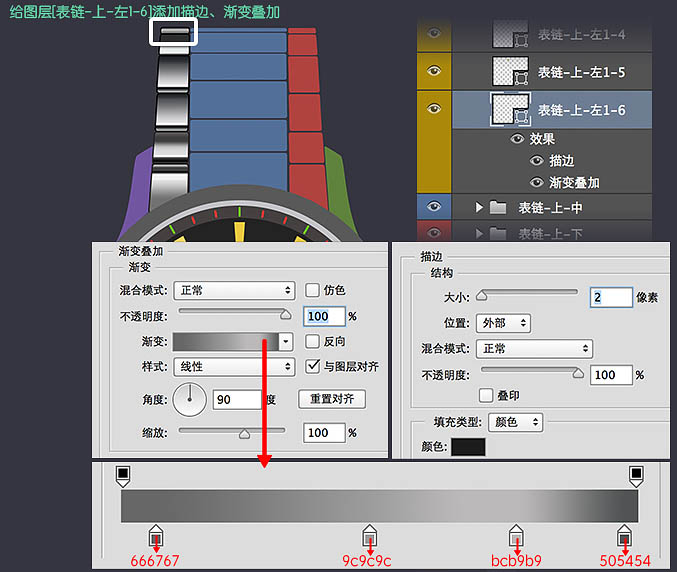Click the 表链-上-左1-6 layer thumbnail

tap(510, 109)
